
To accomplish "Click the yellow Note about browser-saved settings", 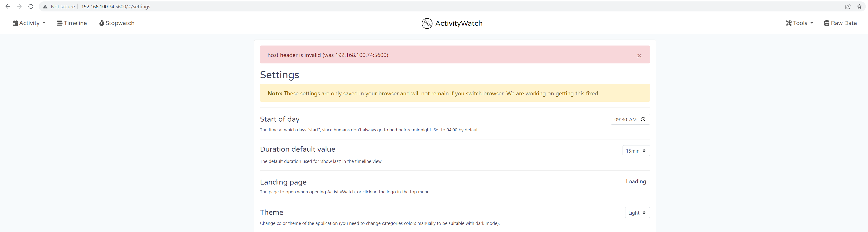I will (x=455, y=93).
